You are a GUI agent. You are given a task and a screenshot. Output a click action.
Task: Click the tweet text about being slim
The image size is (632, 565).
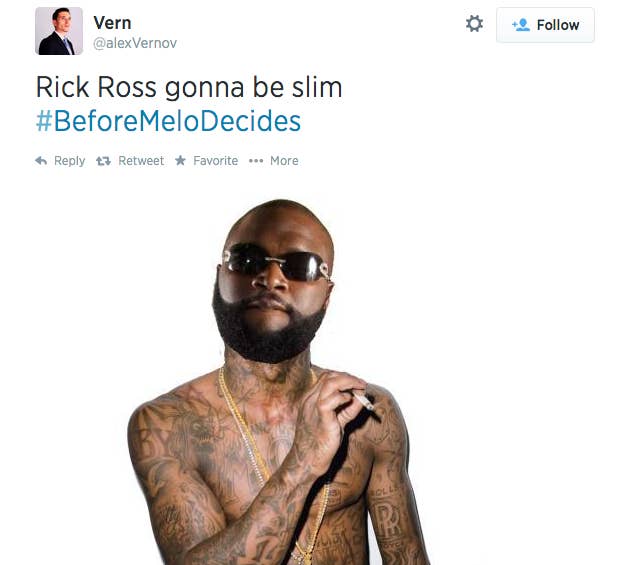189,87
